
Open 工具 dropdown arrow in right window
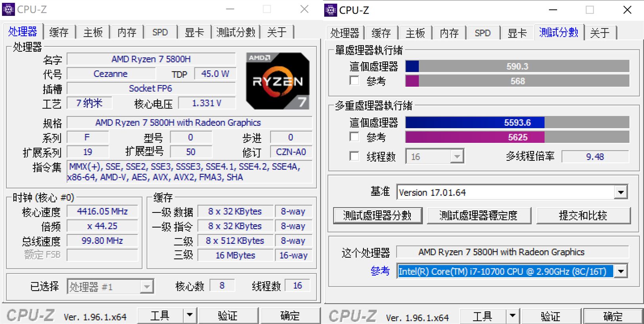click(513, 316)
